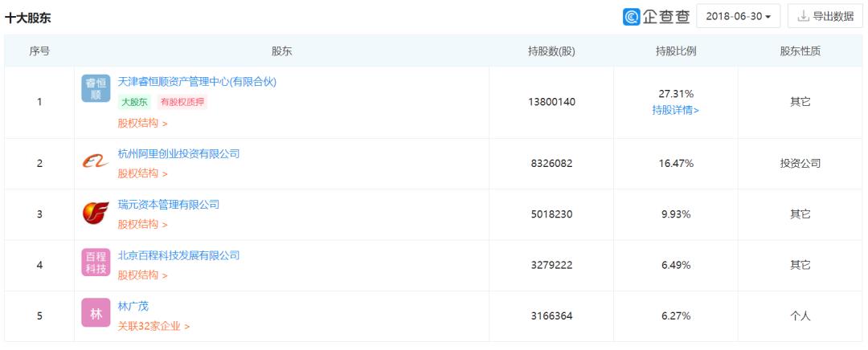
Task: Click the 百程科技 pink logo icon
Action: tap(96, 262)
